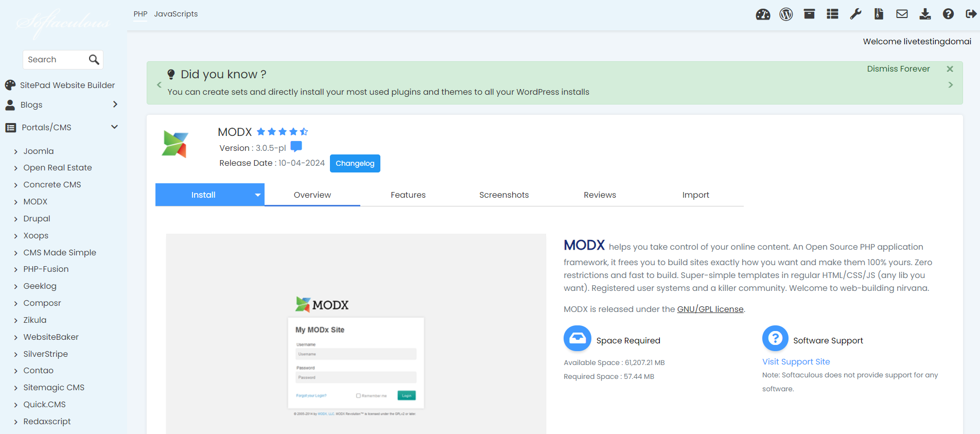Screen dimensions: 980x434
Task: Open the backups archive box icon
Action: pyautogui.click(x=809, y=14)
